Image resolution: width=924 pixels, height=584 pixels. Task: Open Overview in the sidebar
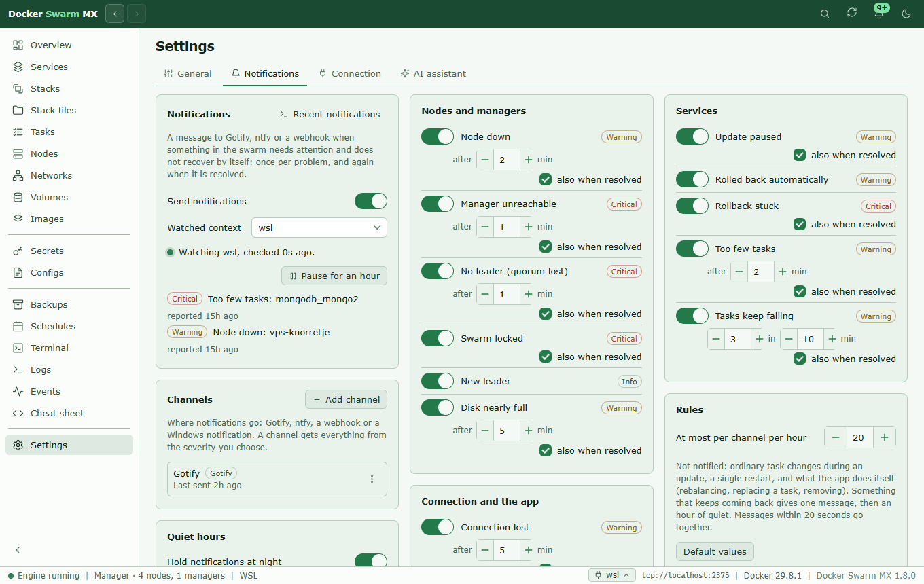pos(69,45)
